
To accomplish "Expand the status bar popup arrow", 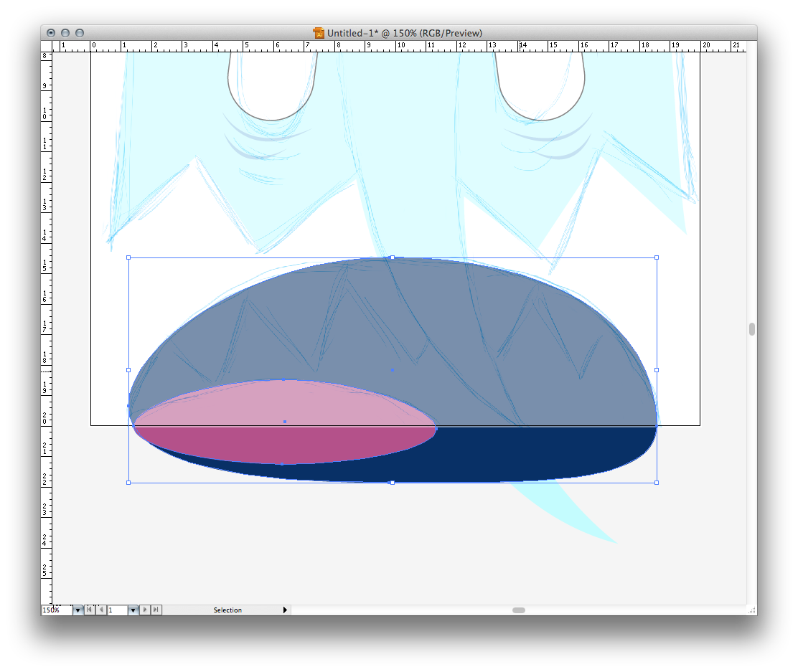I will [285, 610].
